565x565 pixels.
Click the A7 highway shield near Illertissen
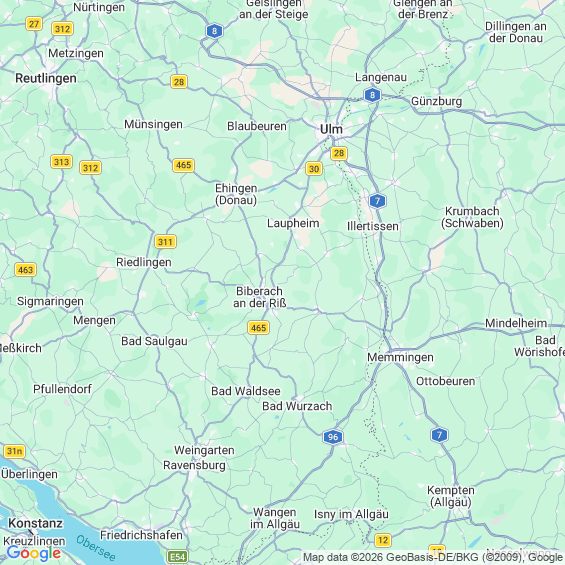click(377, 201)
